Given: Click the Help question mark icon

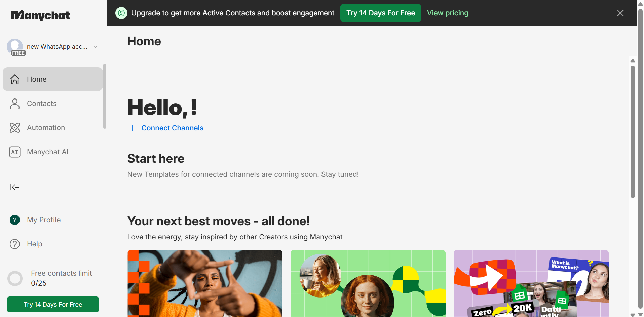Looking at the screenshot, I should pos(15,244).
